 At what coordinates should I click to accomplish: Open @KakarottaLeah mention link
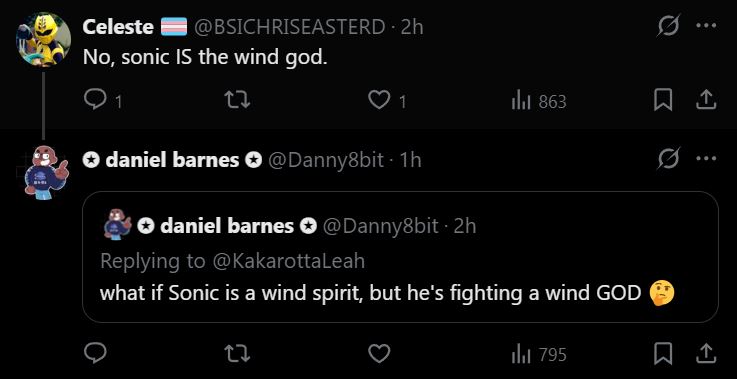pyautogui.click(x=289, y=261)
